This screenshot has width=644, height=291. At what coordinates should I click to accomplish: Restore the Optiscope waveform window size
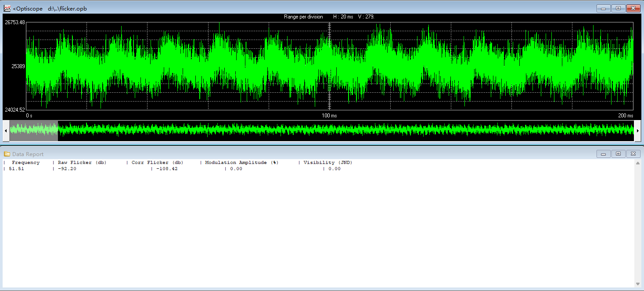(x=618, y=8)
